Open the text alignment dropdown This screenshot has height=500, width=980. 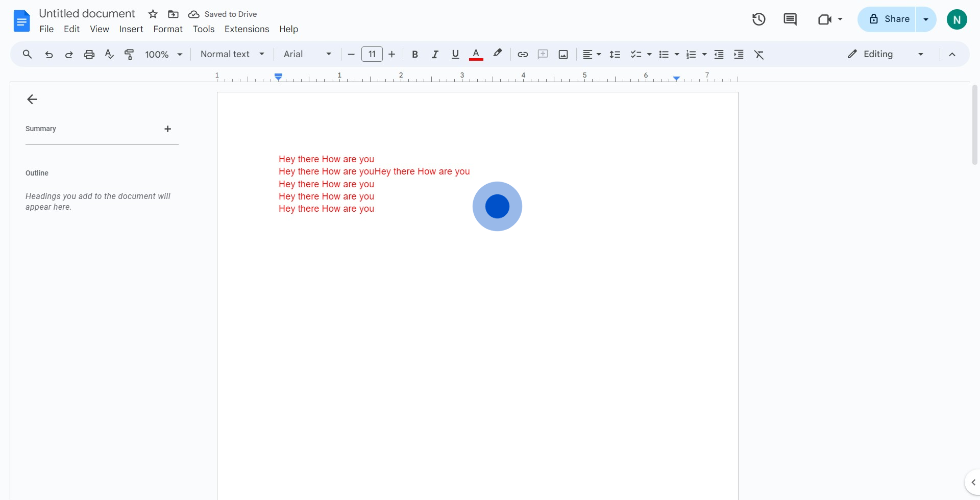tap(592, 54)
